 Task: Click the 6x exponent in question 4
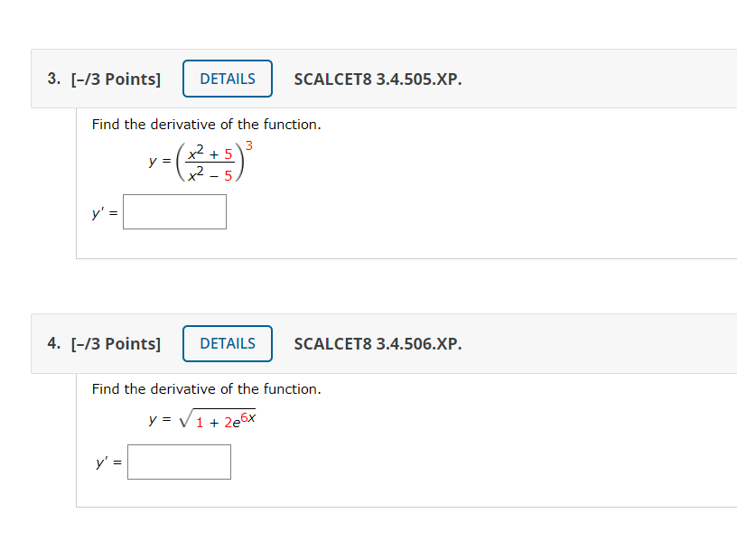coord(247,417)
